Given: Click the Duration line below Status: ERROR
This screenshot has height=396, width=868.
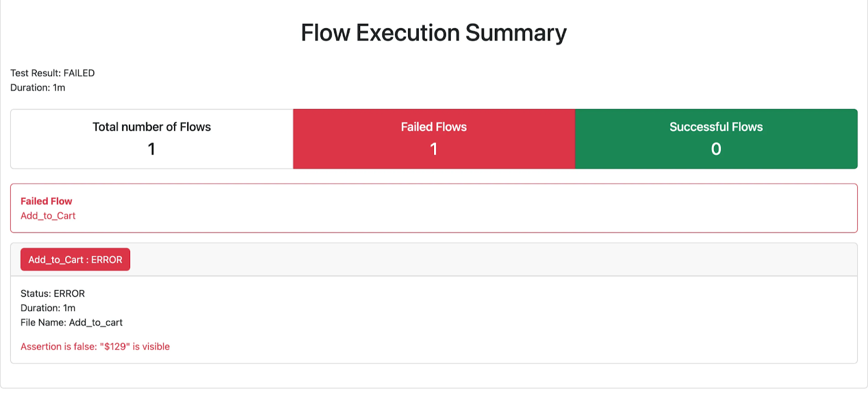Looking at the screenshot, I should [48, 308].
